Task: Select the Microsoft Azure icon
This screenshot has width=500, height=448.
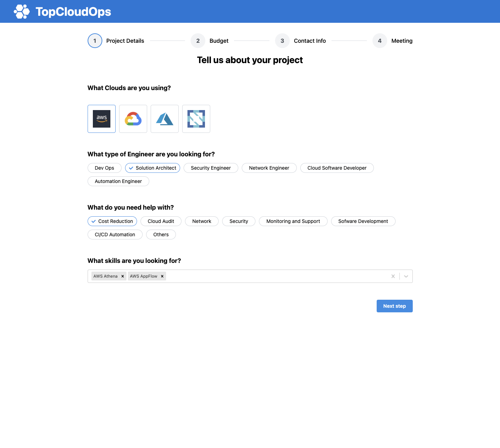Action: tap(164, 119)
